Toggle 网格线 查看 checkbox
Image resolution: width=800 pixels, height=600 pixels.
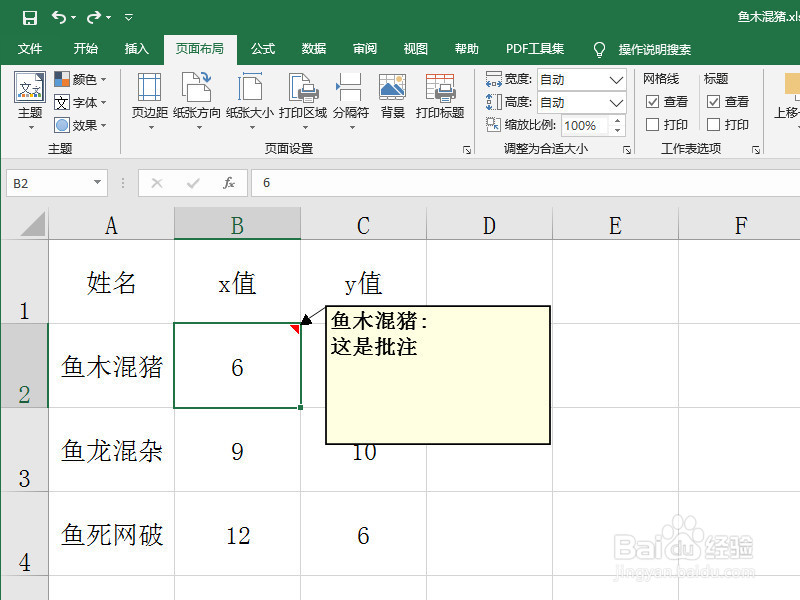pyautogui.click(x=652, y=102)
